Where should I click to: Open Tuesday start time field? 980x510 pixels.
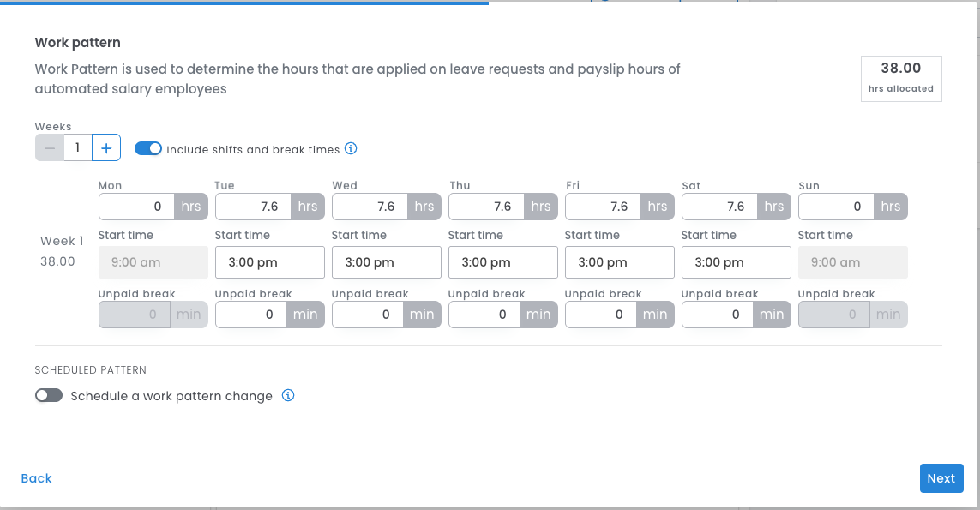[269, 262]
